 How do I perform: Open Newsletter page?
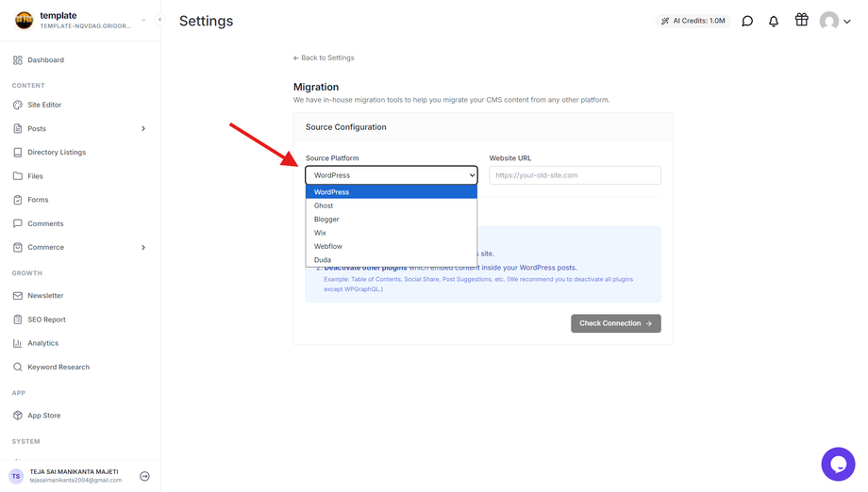click(x=45, y=296)
